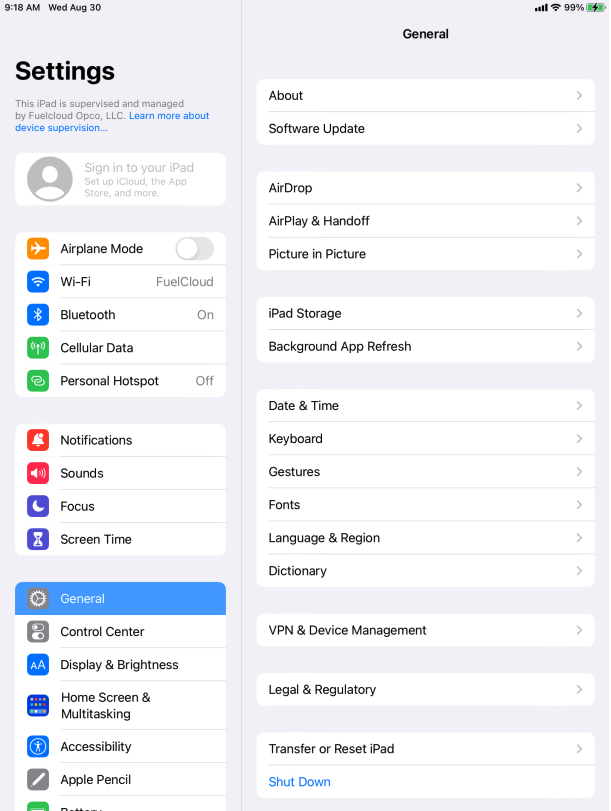Open Wi-Fi settings via its blue icon
This screenshot has width=611, height=811.
38,282
